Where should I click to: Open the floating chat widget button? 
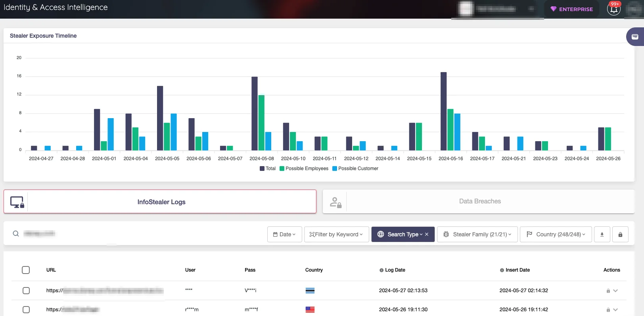(635, 36)
